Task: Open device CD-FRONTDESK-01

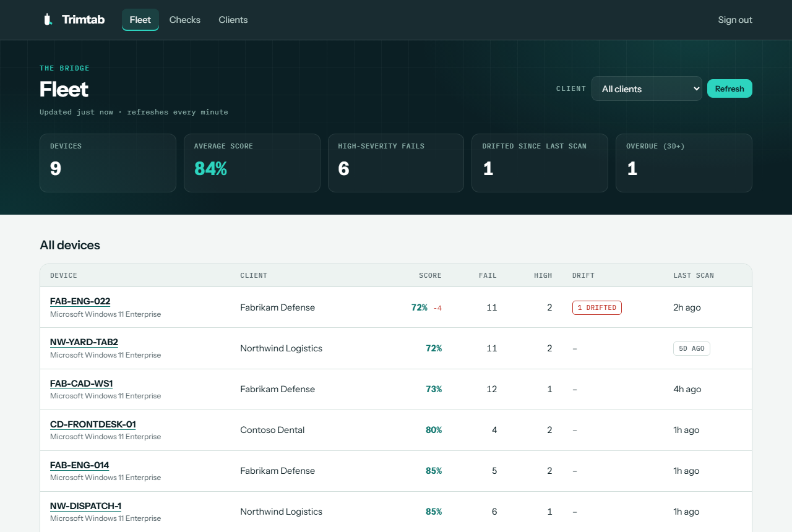Action: point(93,424)
